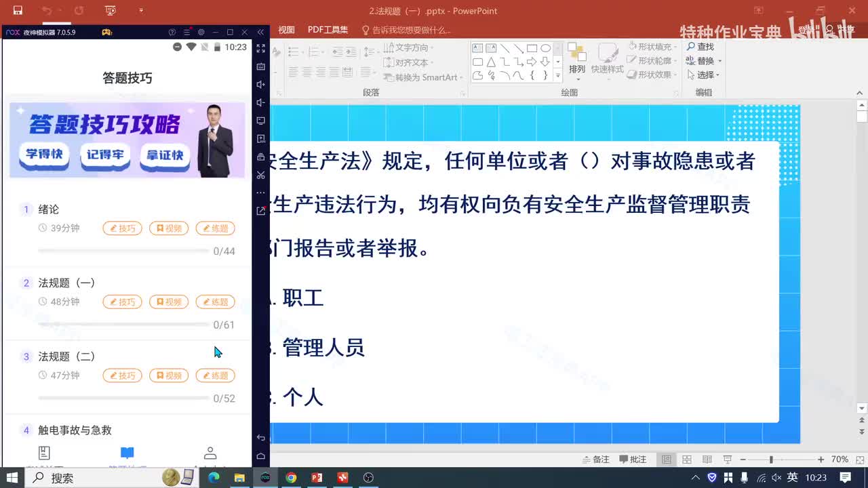Viewport: 868px width, 488px height.
Task: Open Nox settings gear in title bar
Action: 201,32
